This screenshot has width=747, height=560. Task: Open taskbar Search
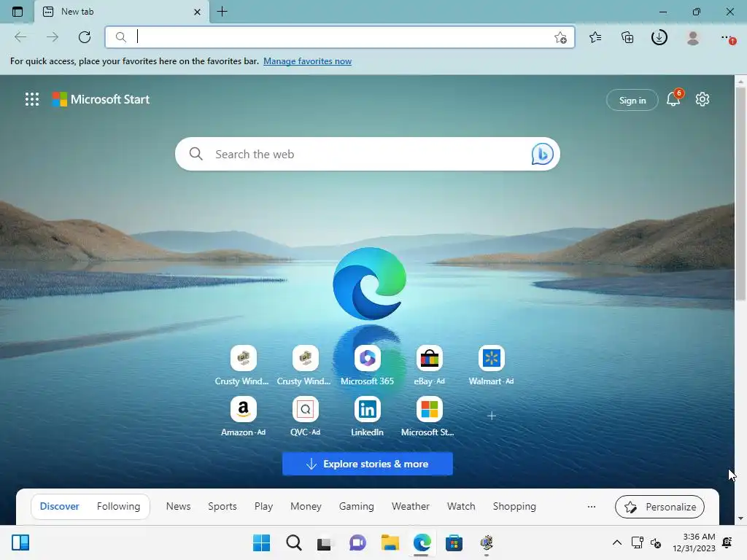293,542
